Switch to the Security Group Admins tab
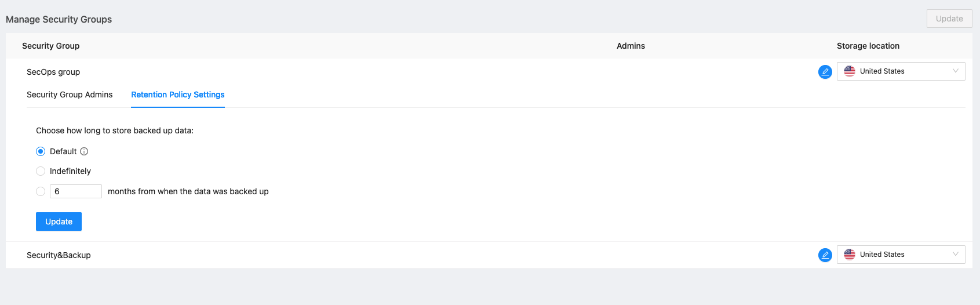Image resolution: width=980 pixels, height=305 pixels. click(x=70, y=95)
